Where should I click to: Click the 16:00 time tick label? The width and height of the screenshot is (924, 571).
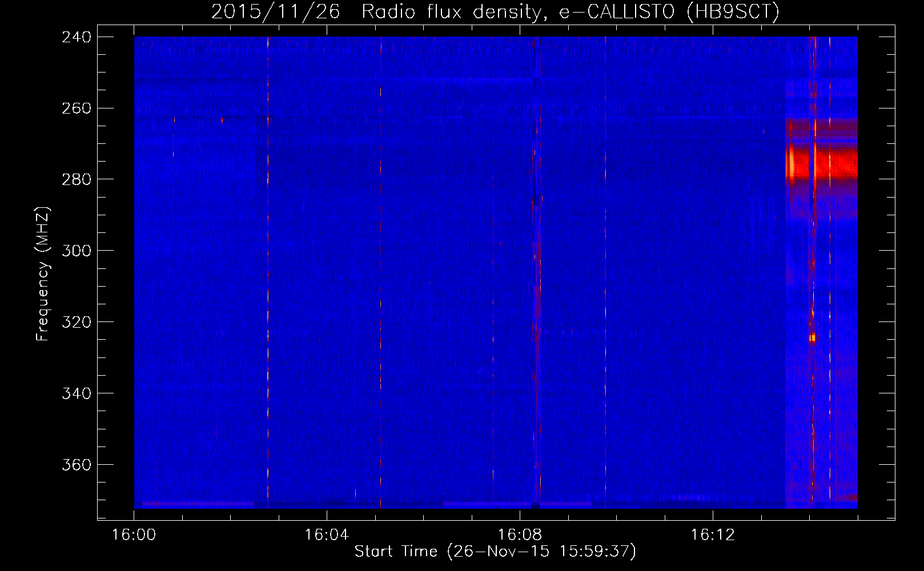[x=134, y=535]
